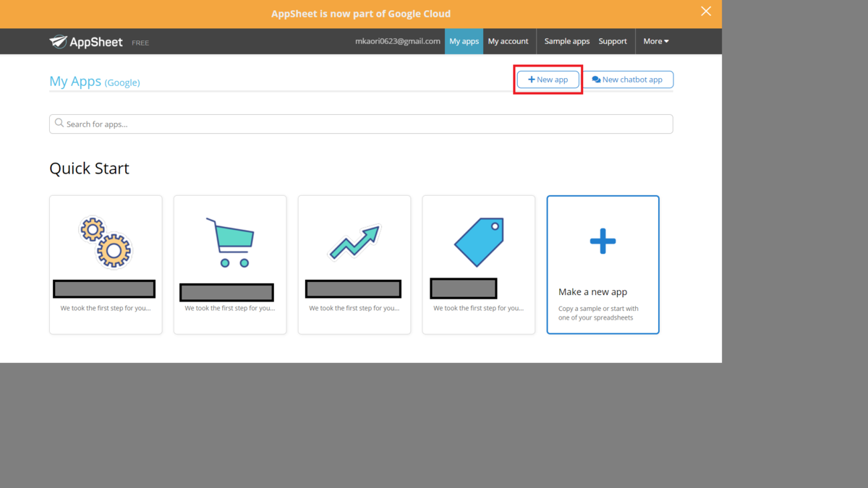Click the My Apps heading
The height and width of the screenshot is (488, 868).
(x=75, y=82)
